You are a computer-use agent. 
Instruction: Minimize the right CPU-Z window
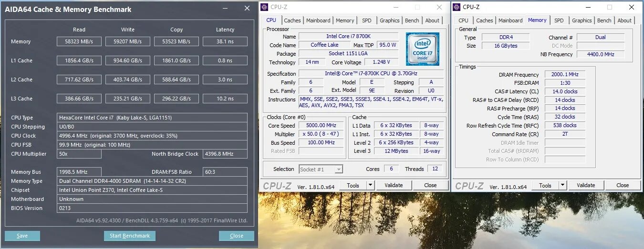coord(588,7)
